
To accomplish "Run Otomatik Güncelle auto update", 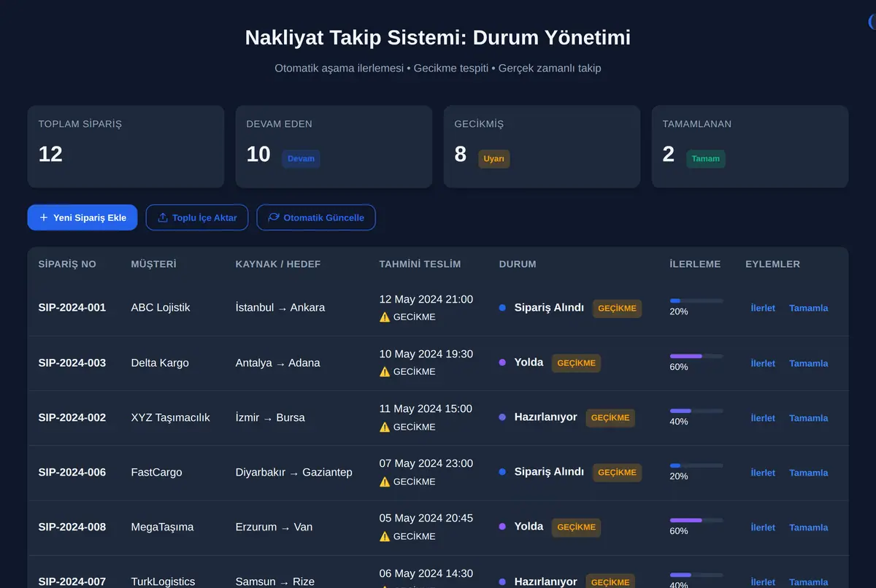I will (316, 217).
